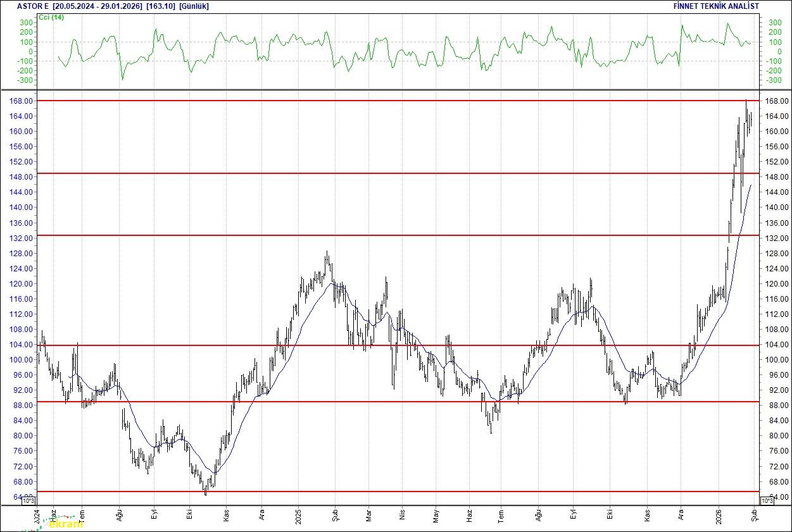Select the red horizontal line near 65
Image resolution: width=792 pixels, height=532 pixels.
tap(380, 491)
